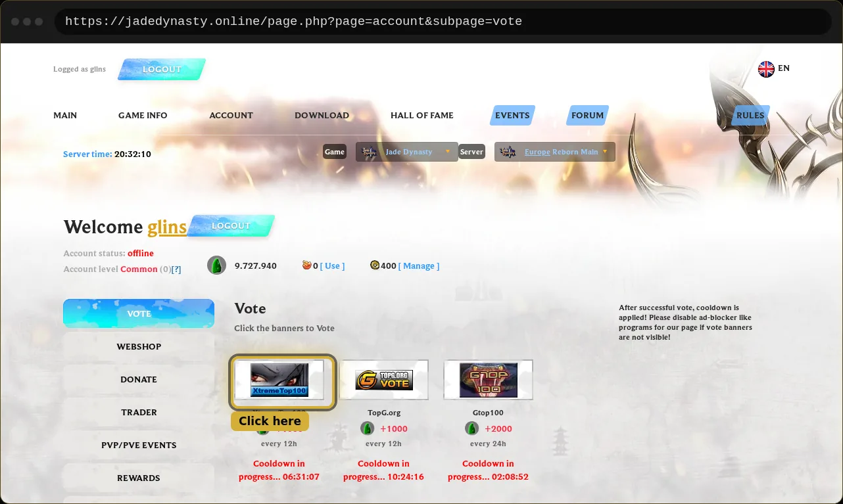Click the jade icon under Gtop100
The image size is (843, 504).
click(471, 428)
